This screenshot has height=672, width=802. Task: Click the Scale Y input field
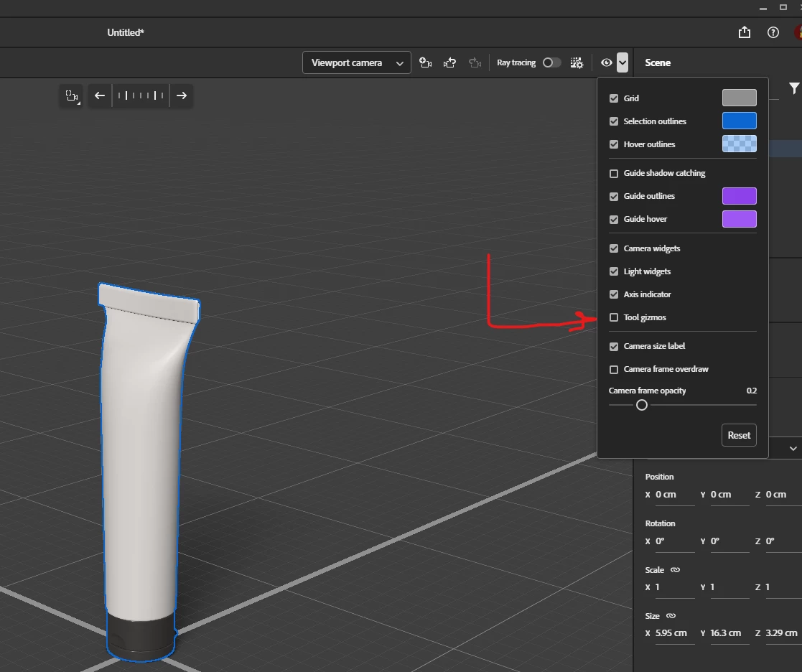[729, 587]
